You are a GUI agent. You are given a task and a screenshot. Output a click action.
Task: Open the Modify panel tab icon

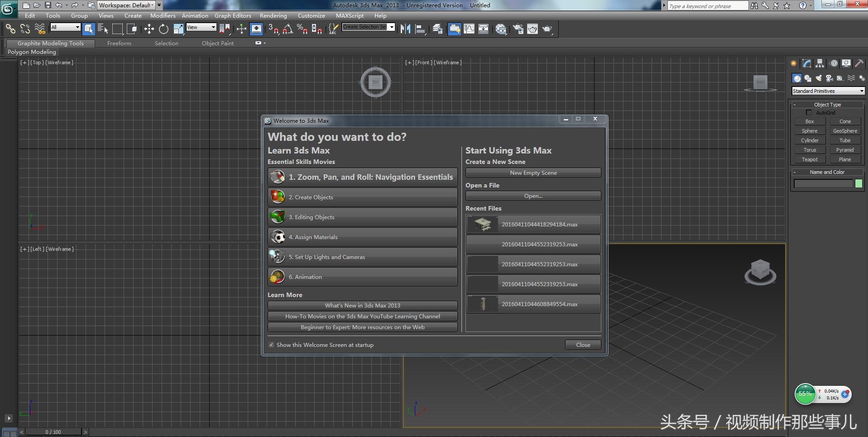pos(807,63)
